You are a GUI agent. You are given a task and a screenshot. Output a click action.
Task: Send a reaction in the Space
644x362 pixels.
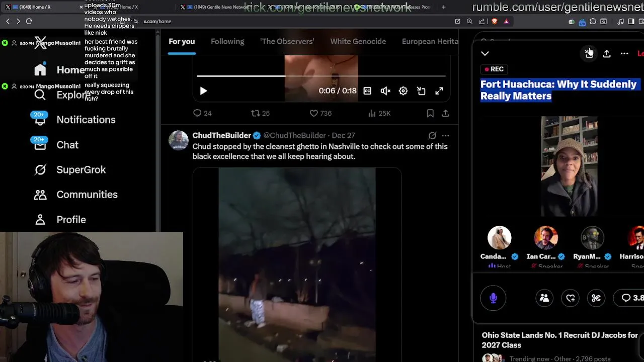[571, 298]
